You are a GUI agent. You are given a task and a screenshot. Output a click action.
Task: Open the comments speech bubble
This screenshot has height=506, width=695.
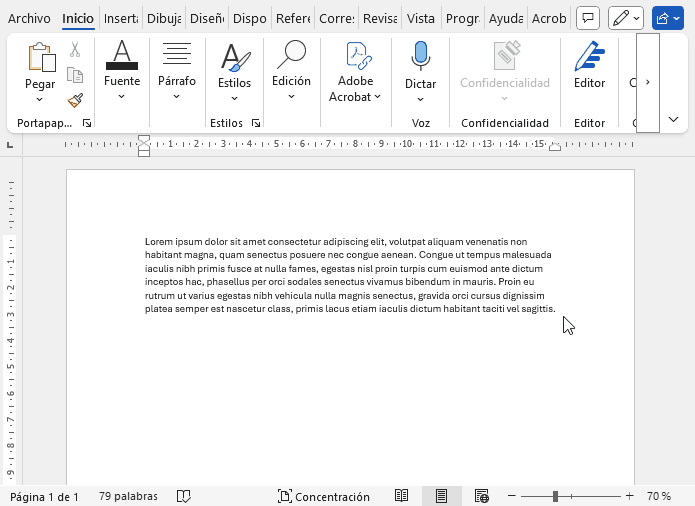pyautogui.click(x=588, y=18)
